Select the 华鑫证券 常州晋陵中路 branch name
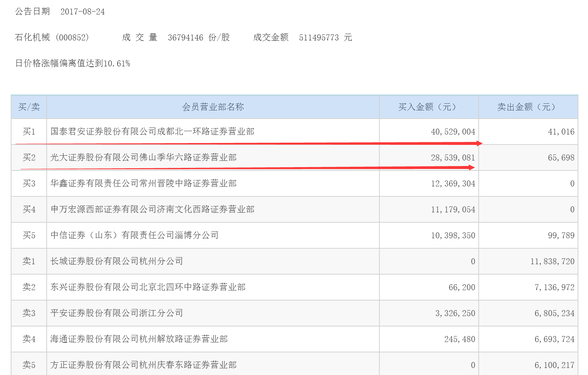The height and width of the screenshot is (375, 588). pyautogui.click(x=143, y=183)
